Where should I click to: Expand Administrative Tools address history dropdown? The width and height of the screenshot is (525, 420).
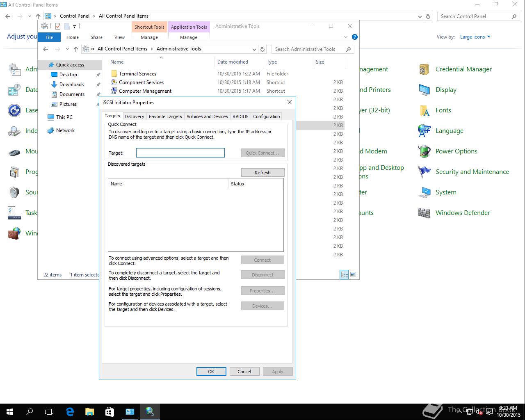coord(255,49)
